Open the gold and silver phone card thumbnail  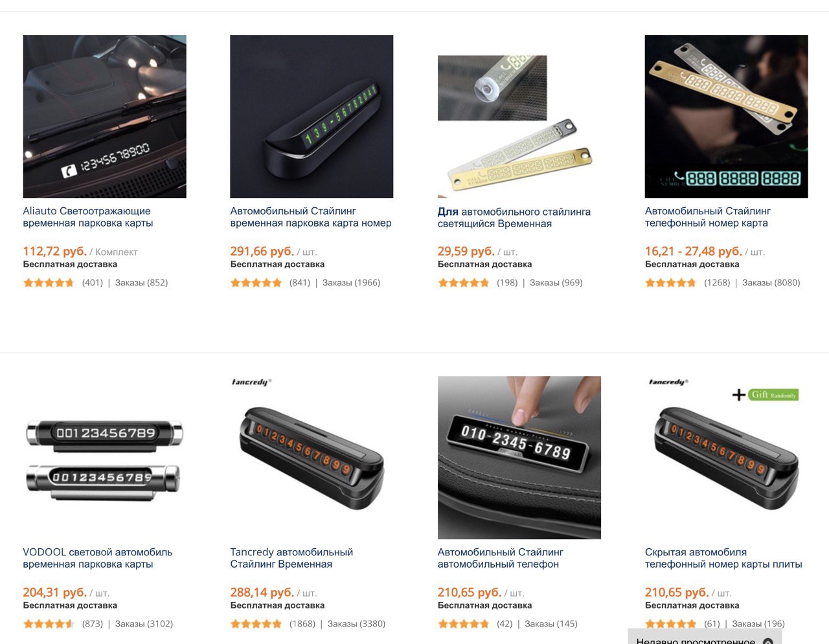(726, 117)
